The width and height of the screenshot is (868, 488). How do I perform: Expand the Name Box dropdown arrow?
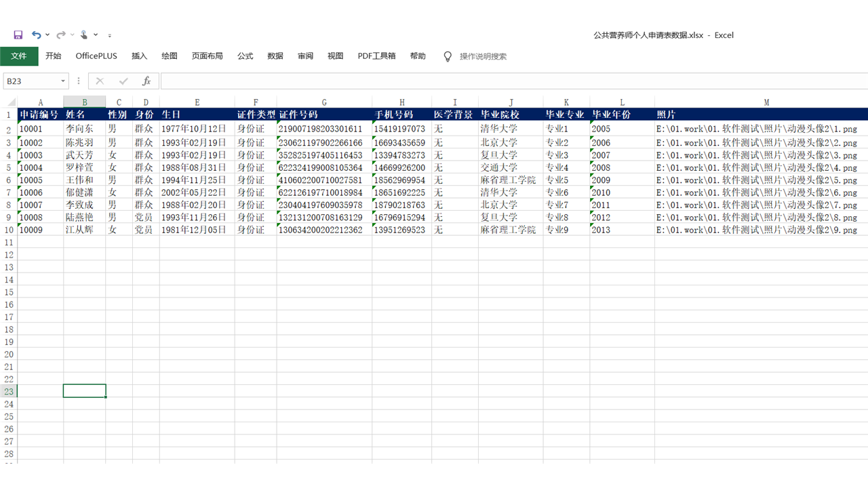[63, 81]
